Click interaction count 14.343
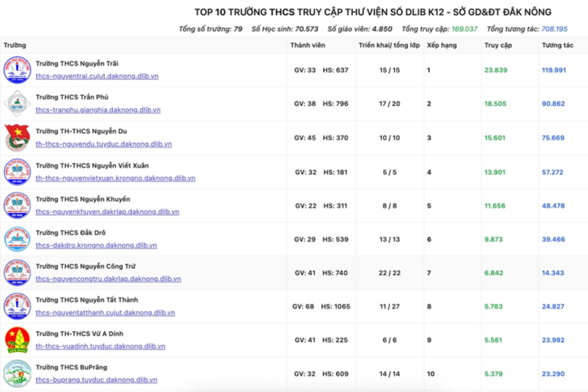588x392 pixels. [x=552, y=273]
